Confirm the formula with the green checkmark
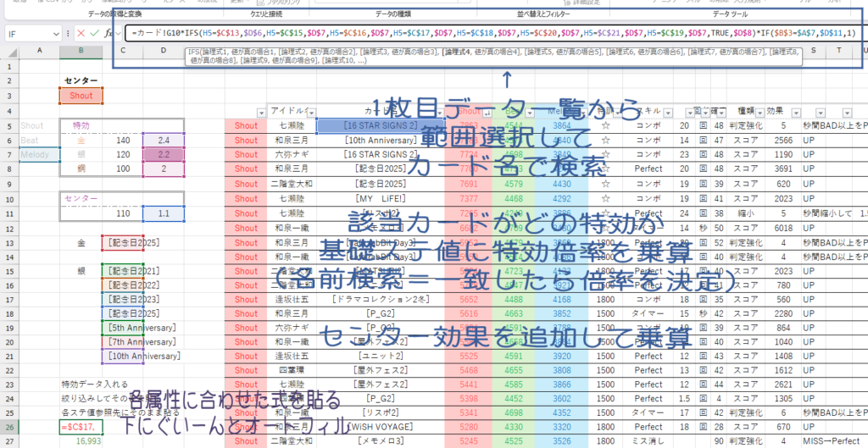The height and width of the screenshot is (448, 868). click(x=95, y=33)
